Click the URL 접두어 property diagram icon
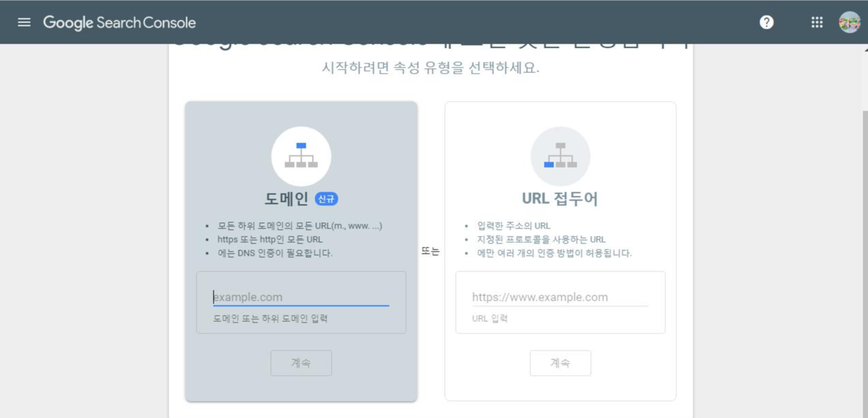The width and height of the screenshot is (868, 418). [560, 156]
